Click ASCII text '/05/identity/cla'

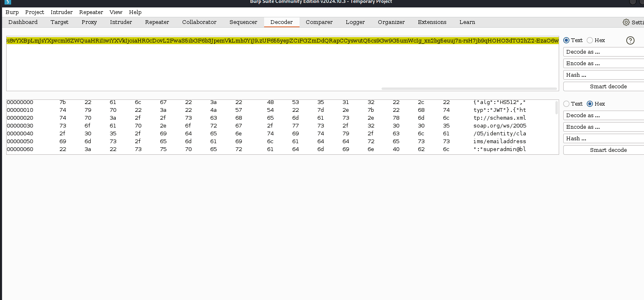click(500, 134)
